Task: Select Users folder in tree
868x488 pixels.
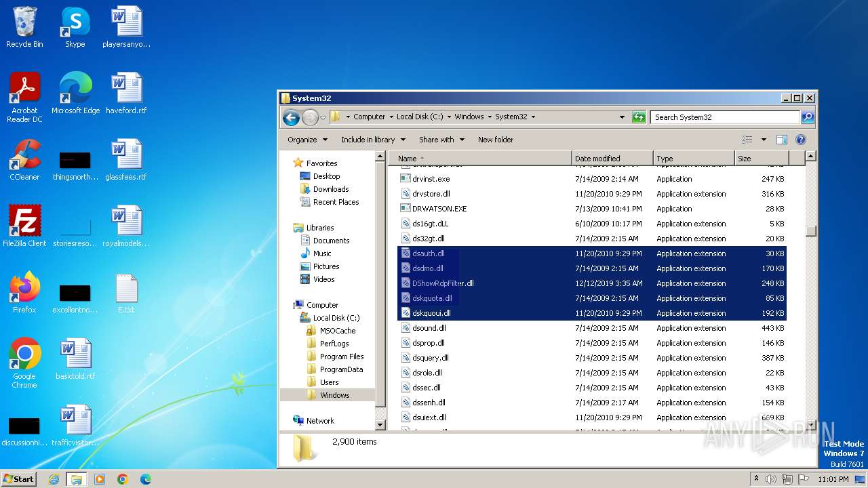Action: pos(329,382)
